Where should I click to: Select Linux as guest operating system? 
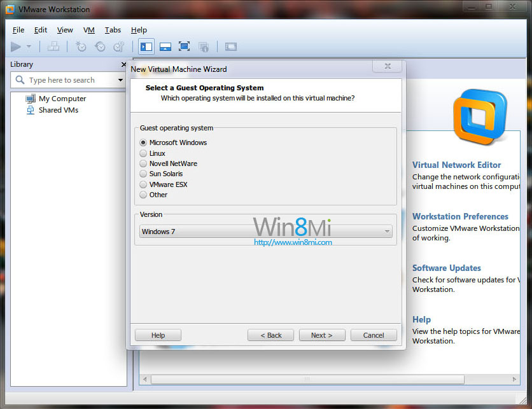point(143,153)
